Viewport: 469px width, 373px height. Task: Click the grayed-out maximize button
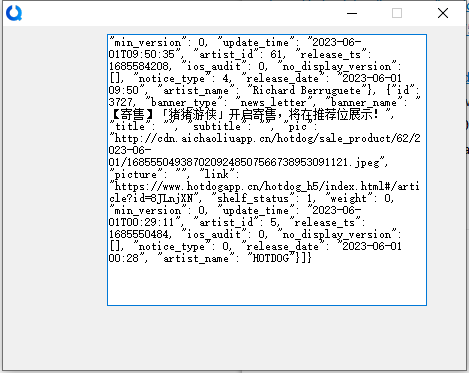pyautogui.click(x=397, y=13)
